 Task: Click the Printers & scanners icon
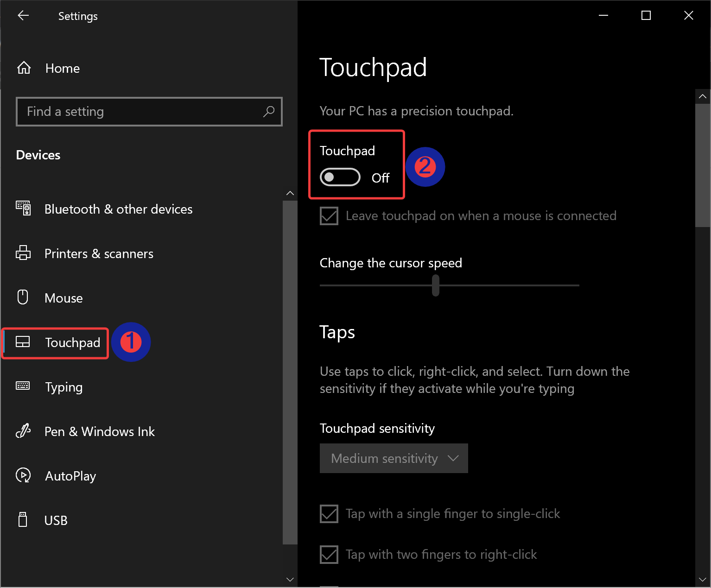[23, 253]
